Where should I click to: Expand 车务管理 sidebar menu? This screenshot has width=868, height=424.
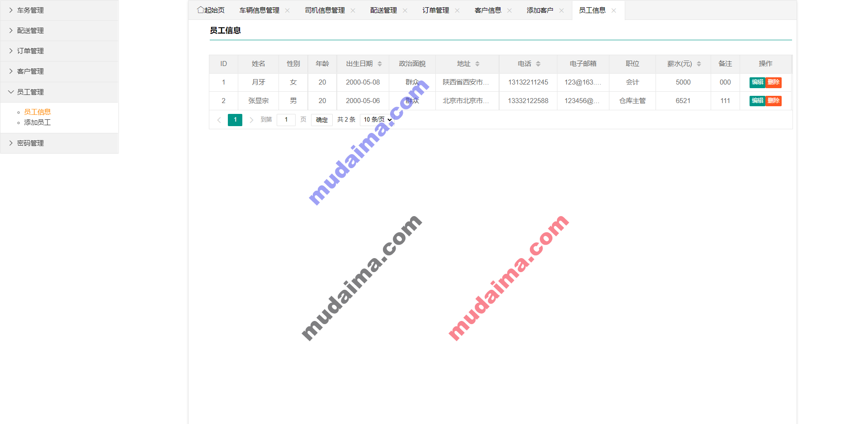coord(59,10)
